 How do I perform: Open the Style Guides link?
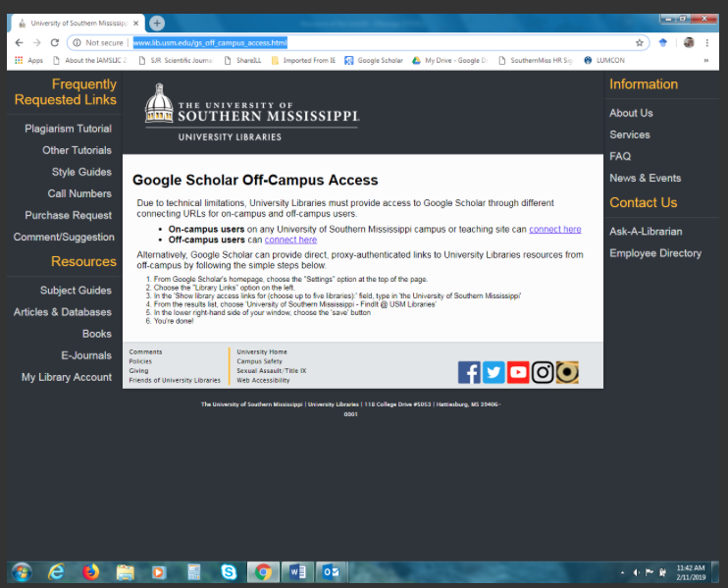tap(81, 173)
